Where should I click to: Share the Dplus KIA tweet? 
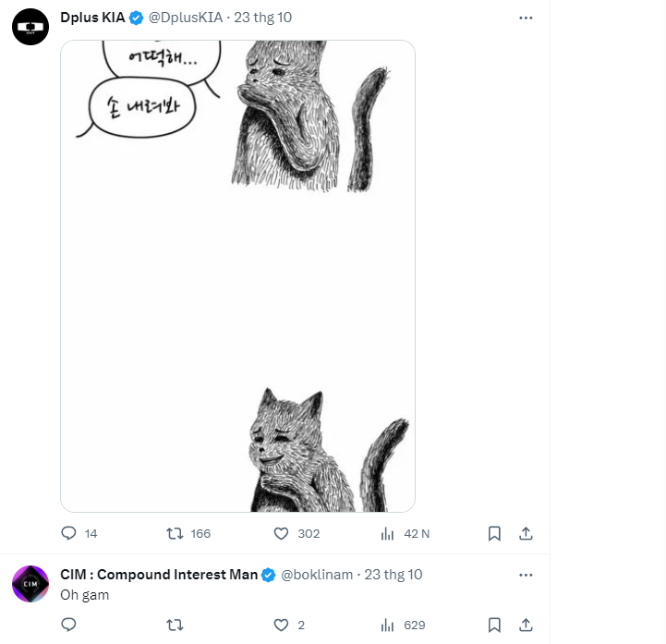pyautogui.click(x=526, y=533)
